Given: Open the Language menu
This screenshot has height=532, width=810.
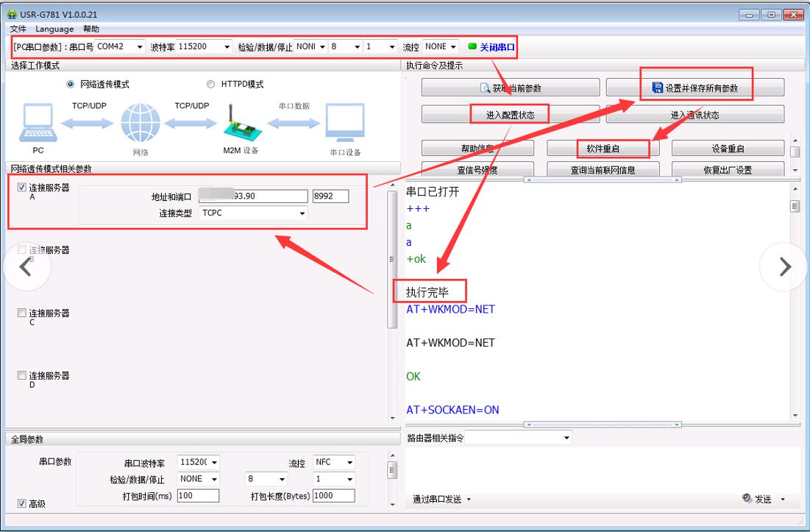Looking at the screenshot, I should [x=54, y=29].
